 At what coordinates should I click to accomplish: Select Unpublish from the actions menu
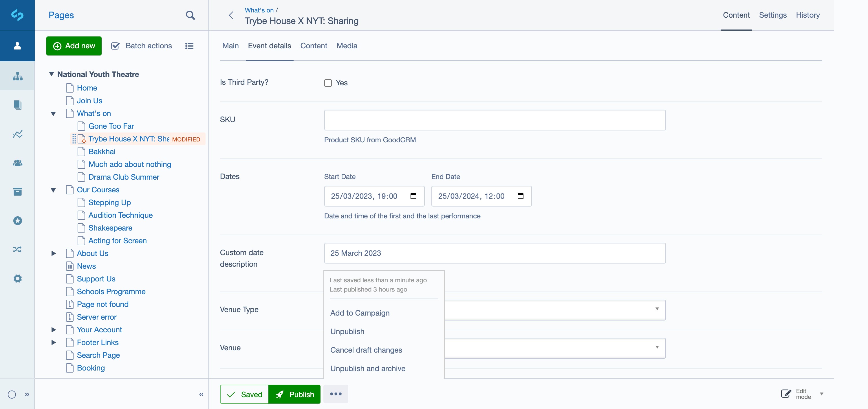click(x=347, y=331)
